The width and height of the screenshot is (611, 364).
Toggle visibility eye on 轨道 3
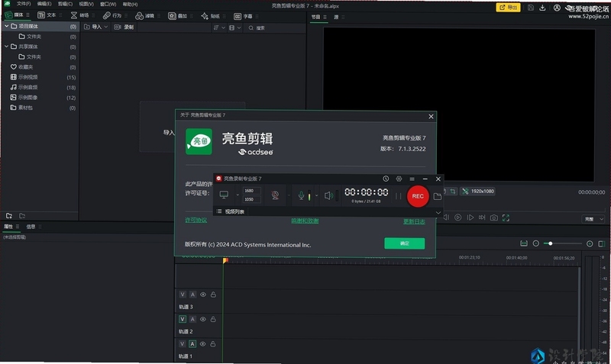(203, 295)
